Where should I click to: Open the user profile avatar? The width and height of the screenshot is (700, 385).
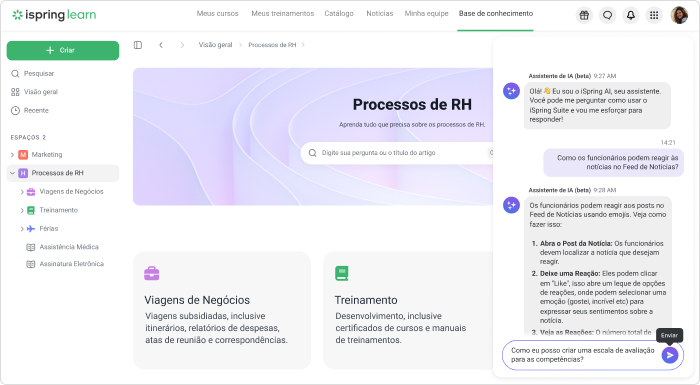[679, 15]
